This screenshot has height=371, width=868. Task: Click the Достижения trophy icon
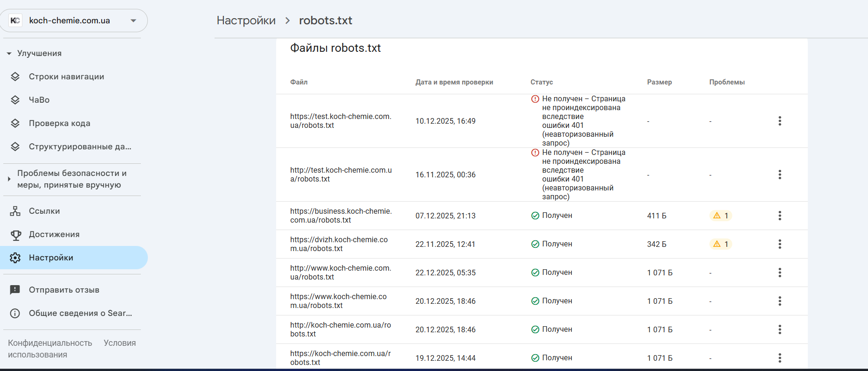coord(15,235)
